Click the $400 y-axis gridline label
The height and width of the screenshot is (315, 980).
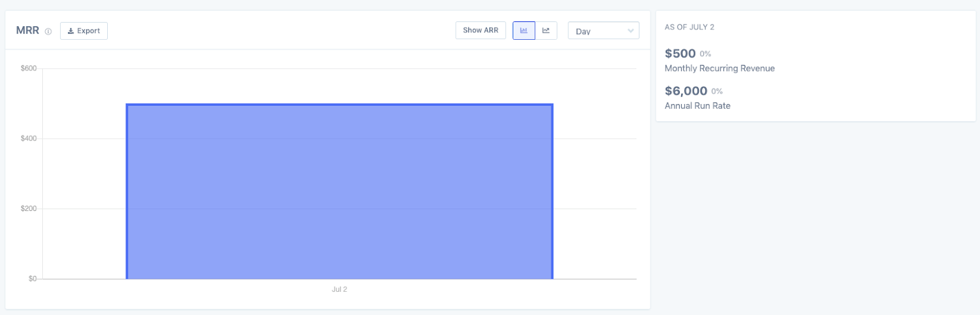pyautogui.click(x=28, y=139)
